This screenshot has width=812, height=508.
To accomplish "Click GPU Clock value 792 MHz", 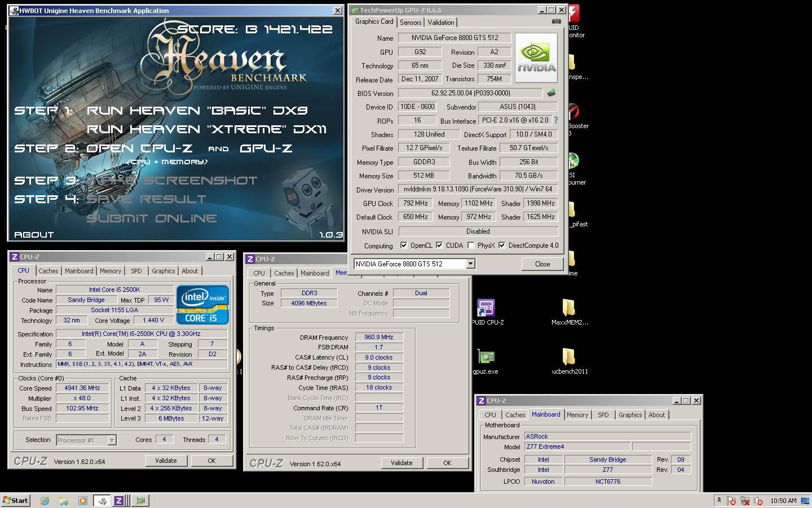I will (416, 203).
